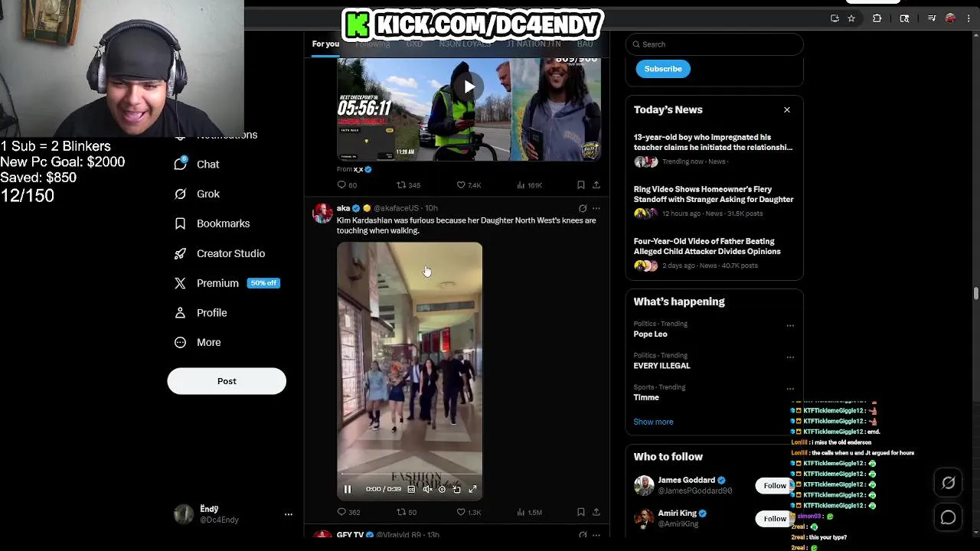Screen dimensions: 980x551
Task: Bookmark this page with the star icon
Action: [851, 18]
